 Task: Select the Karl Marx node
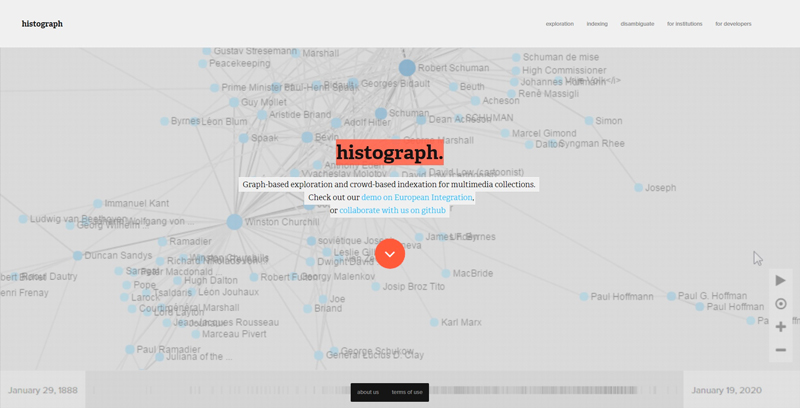pyautogui.click(x=434, y=322)
